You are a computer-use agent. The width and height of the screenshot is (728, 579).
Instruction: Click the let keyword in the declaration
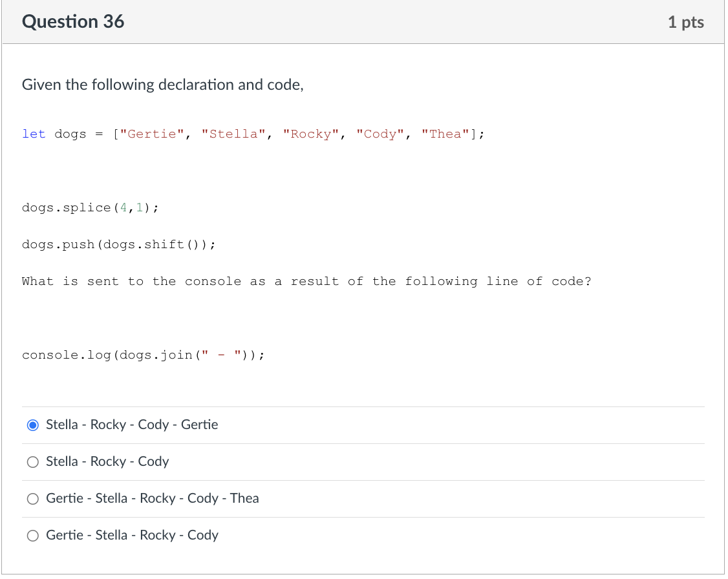pyautogui.click(x=34, y=134)
